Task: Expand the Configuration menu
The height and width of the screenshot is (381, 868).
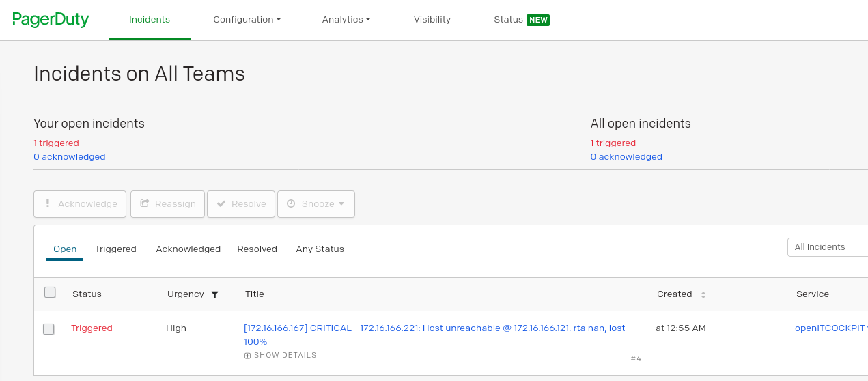Action: tap(247, 20)
